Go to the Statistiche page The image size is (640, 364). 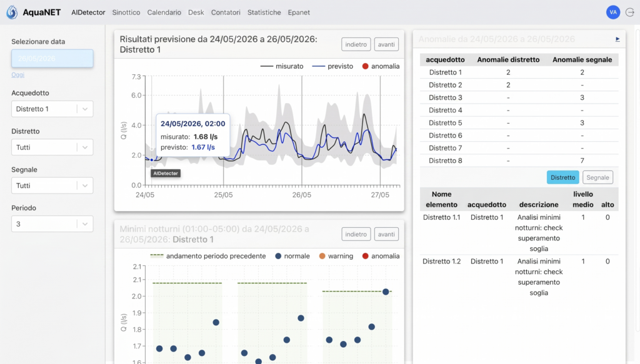point(264,12)
